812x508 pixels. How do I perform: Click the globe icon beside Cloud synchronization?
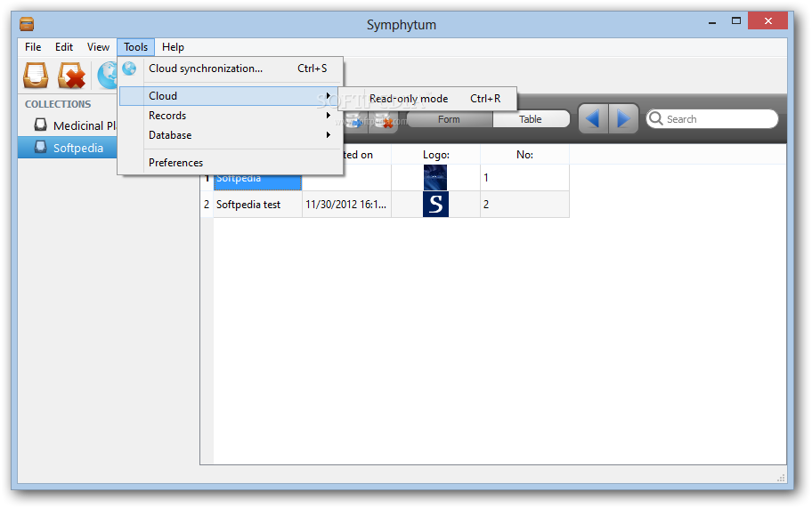click(129, 69)
